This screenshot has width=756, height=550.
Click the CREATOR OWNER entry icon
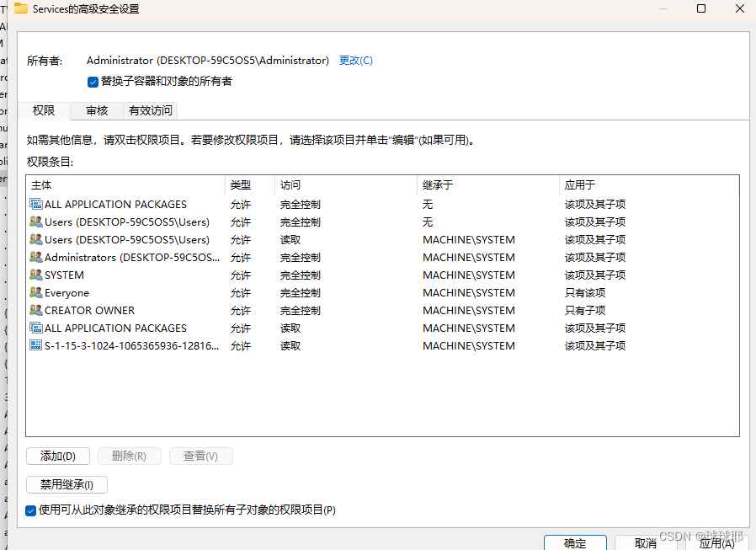pos(36,310)
